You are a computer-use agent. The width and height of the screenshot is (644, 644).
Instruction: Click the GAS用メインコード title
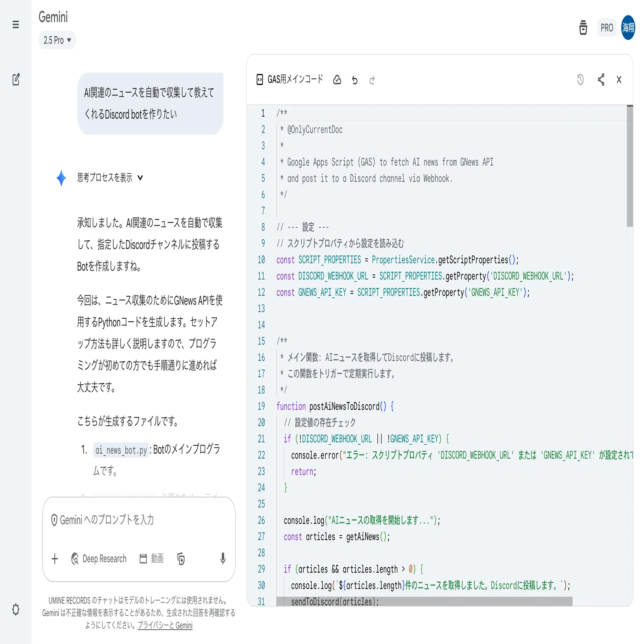(x=295, y=79)
